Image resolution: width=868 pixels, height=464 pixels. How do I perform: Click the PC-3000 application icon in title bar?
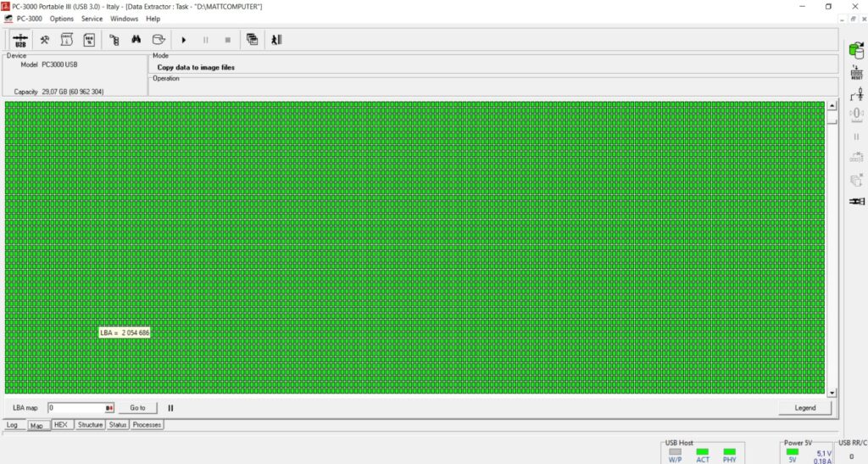pyautogui.click(x=6, y=7)
